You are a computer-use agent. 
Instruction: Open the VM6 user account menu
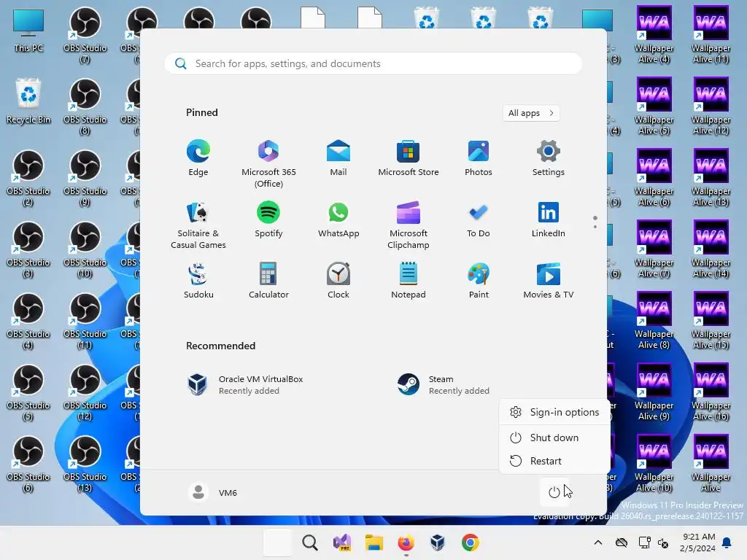212,492
